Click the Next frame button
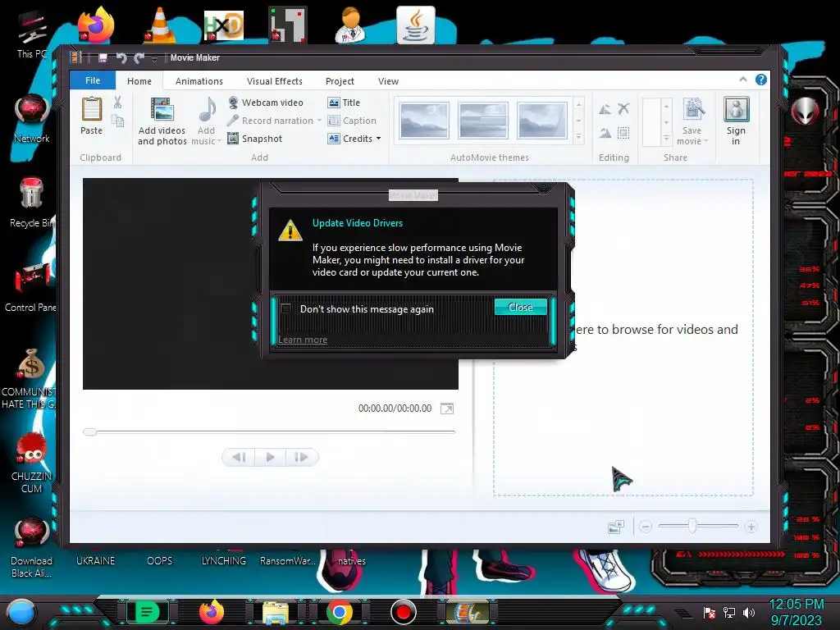840x630 pixels. [302, 457]
